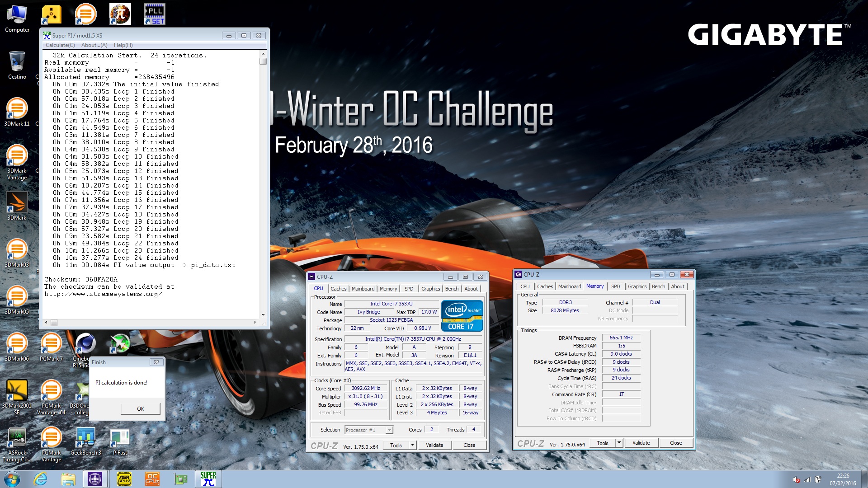Screen dimensions: 868x488
Task: Open Bench tab in left CPU-Z window
Action: click(x=452, y=289)
